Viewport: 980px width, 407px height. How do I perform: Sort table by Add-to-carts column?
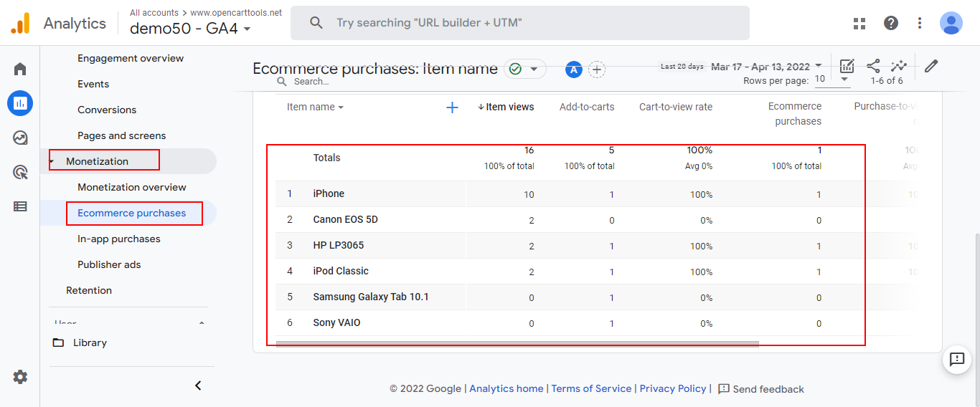pyautogui.click(x=586, y=107)
